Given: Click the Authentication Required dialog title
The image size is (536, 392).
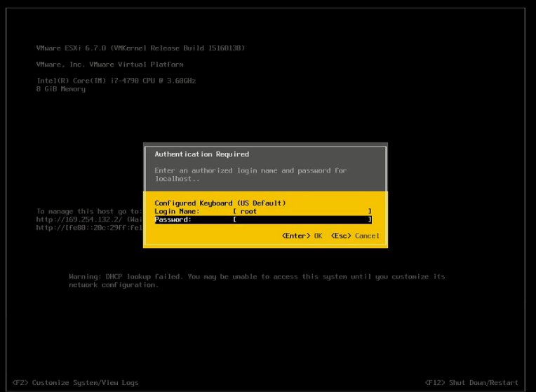Looking at the screenshot, I should 201,154.
